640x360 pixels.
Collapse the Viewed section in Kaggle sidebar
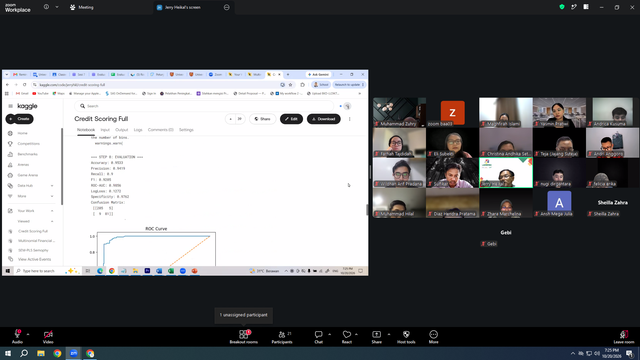(52, 221)
